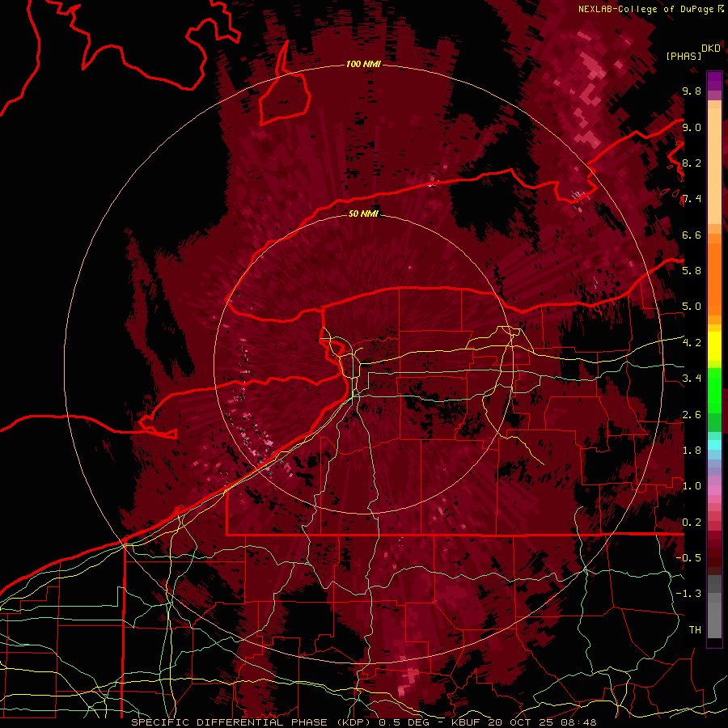
Task: Click the 9.8 value on color scale
Action: [692, 91]
